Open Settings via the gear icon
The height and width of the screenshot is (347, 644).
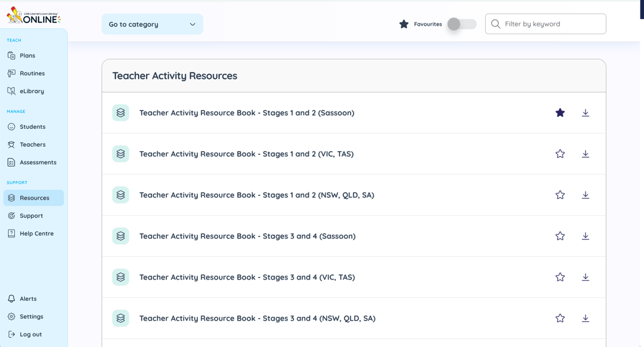click(x=11, y=317)
